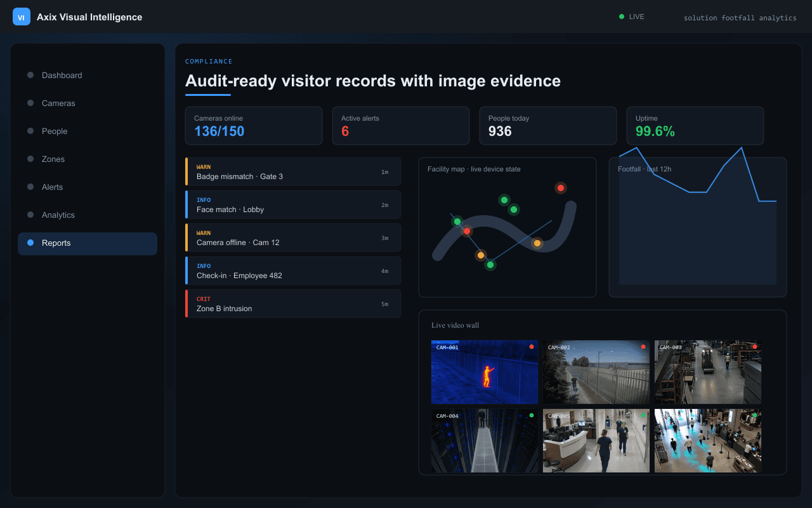Open the CAM-004 server aisle feed
Image resolution: width=812 pixels, height=508 pixels.
tap(485, 441)
